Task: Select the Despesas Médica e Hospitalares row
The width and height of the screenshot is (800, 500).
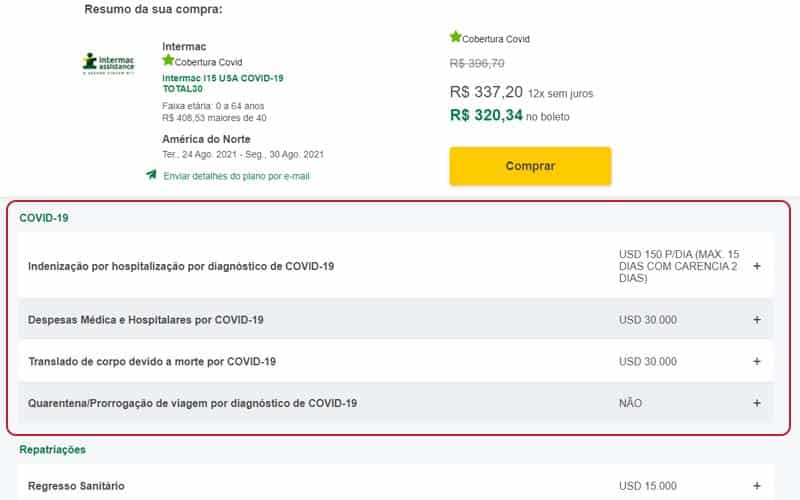Action: [395, 319]
